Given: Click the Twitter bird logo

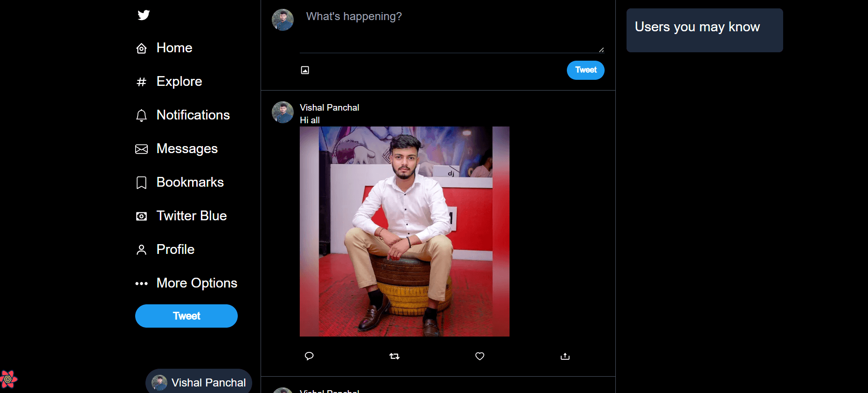Looking at the screenshot, I should pos(144,15).
